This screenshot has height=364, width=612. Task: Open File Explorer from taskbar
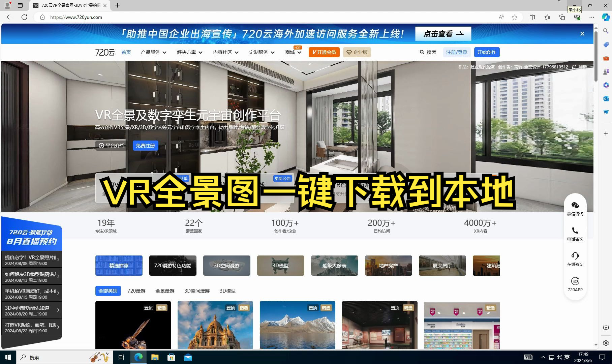click(x=155, y=357)
